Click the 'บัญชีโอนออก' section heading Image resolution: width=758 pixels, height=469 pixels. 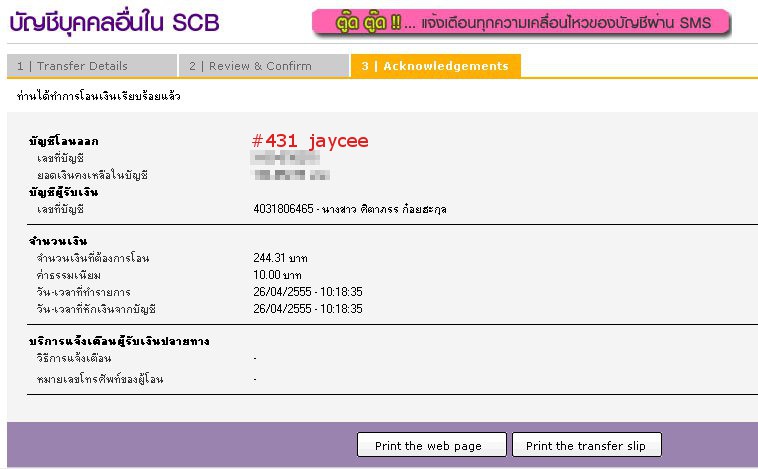[x=63, y=141]
